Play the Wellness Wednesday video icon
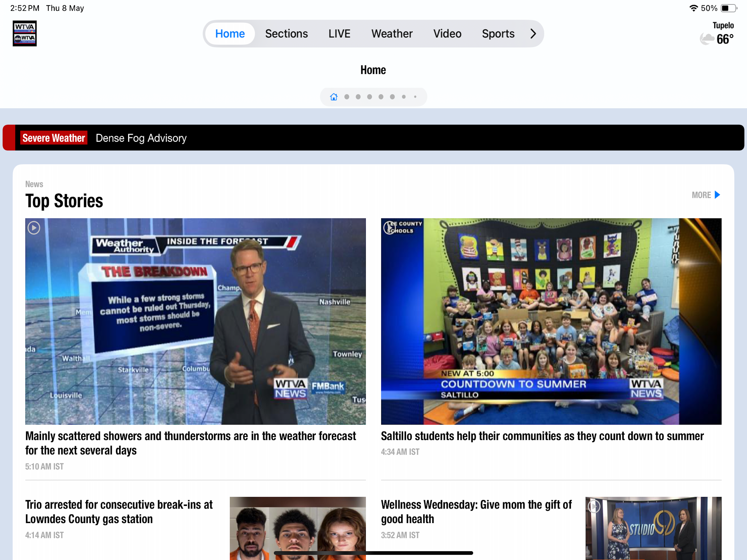 point(594,506)
